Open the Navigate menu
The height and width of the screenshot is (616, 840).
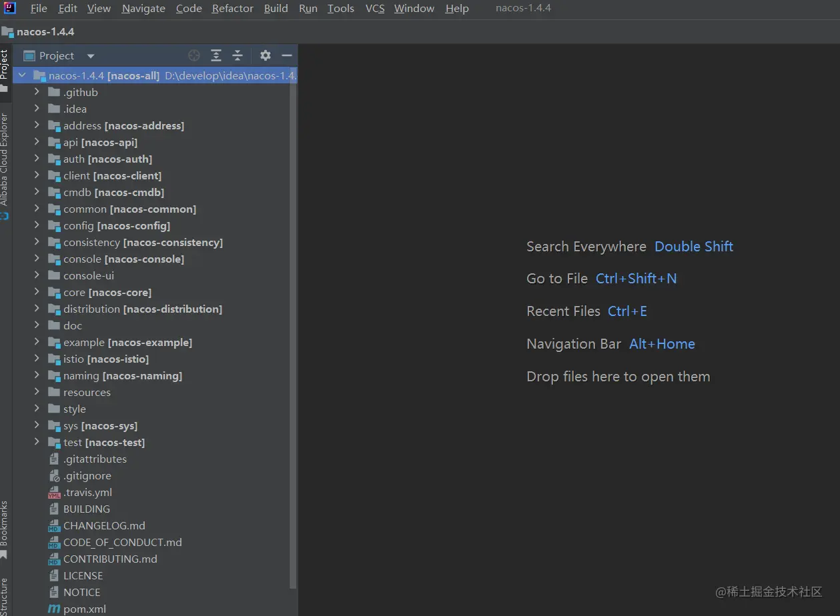[143, 8]
